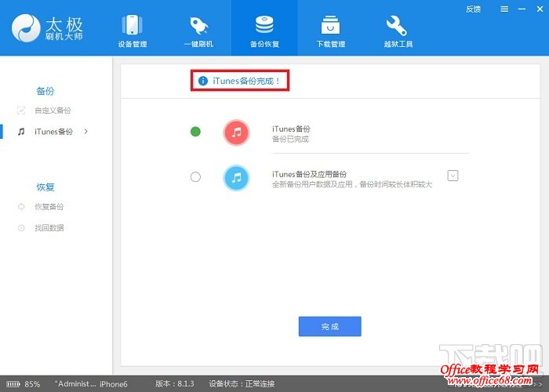This screenshot has height=392, width=549.
Task: Click the circular icon beside 找回数据
Action: pos(21,228)
